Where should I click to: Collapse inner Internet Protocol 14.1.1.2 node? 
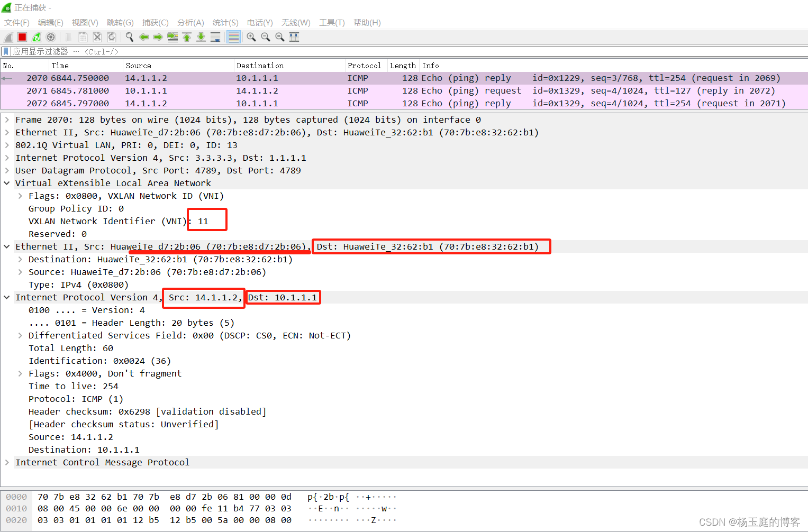(7, 298)
